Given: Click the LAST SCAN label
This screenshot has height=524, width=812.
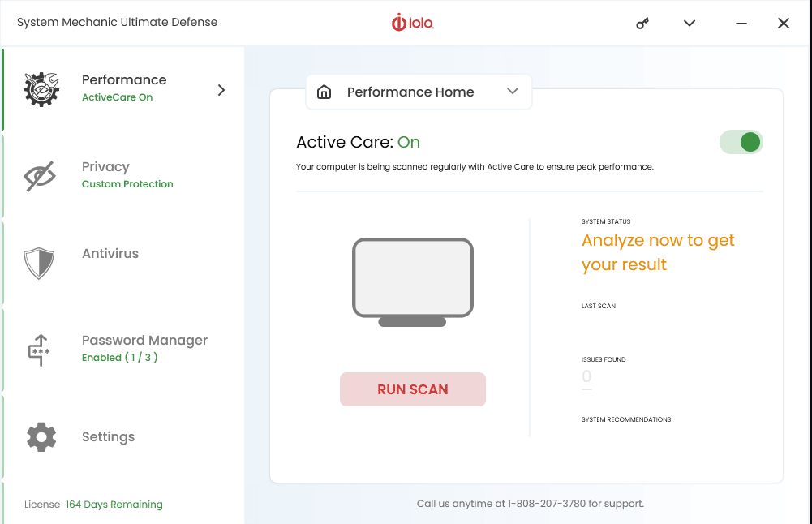Looking at the screenshot, I should [x=599, y=306].
